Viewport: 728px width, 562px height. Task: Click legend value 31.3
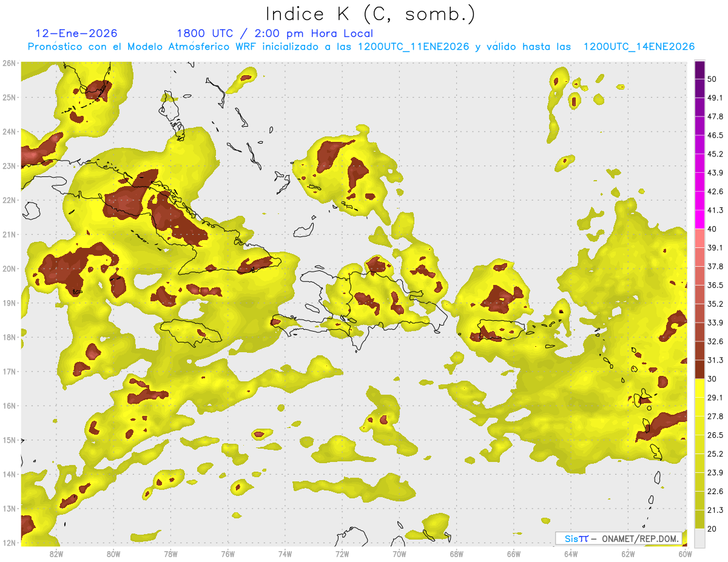(715, 360)
